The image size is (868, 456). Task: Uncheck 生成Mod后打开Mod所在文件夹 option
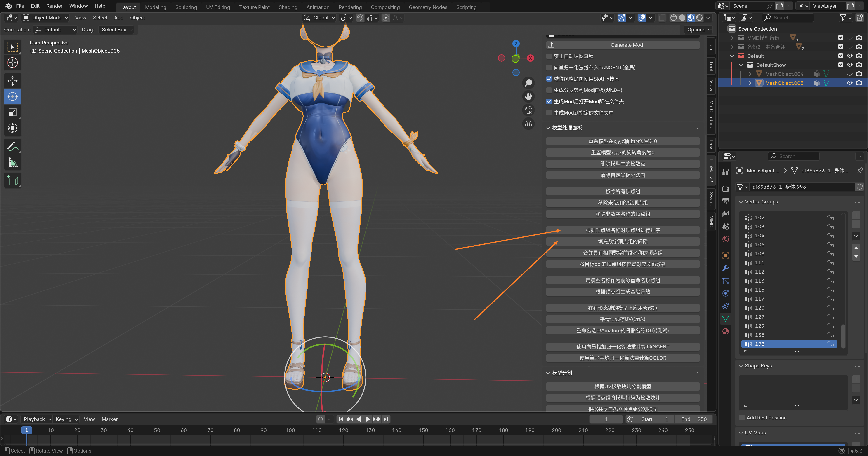(549, 101)
